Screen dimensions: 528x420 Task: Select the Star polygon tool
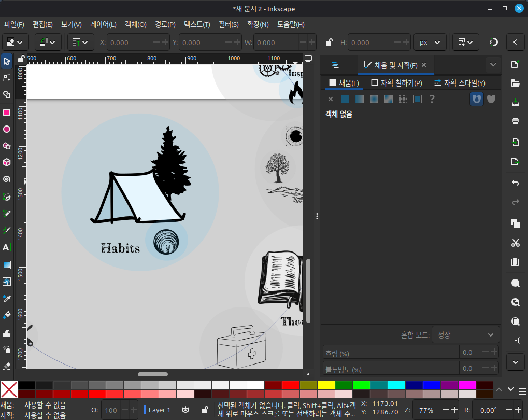coord(7,146)
